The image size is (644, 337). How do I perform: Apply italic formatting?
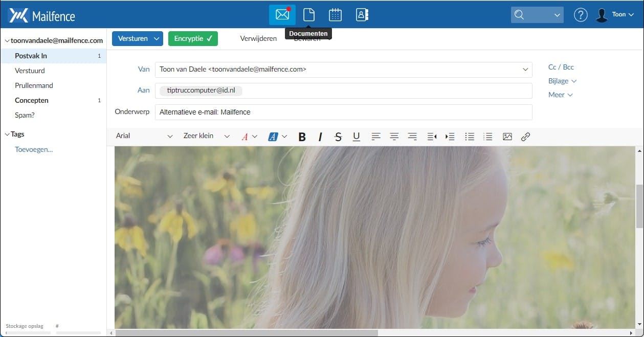point(320,137)
